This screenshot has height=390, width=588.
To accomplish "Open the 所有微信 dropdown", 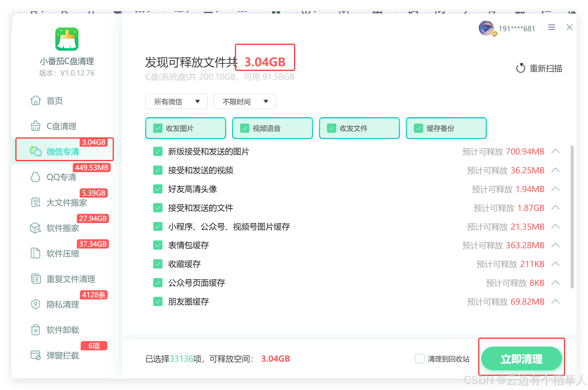I will point(176,102).
